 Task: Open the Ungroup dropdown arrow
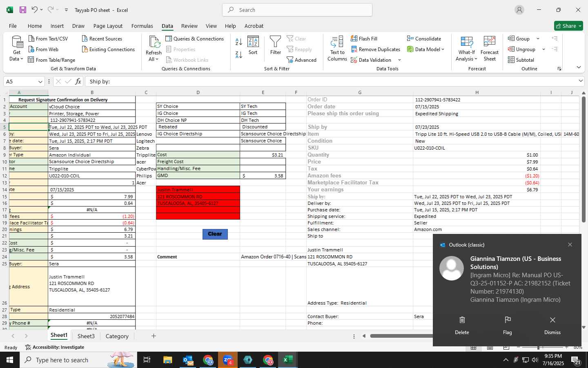click(543, 49)
